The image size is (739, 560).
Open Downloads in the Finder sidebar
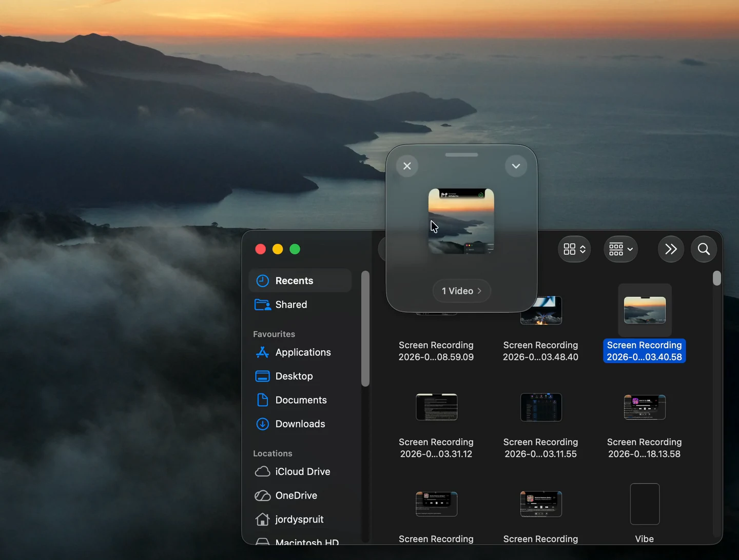tap(300, 424)
